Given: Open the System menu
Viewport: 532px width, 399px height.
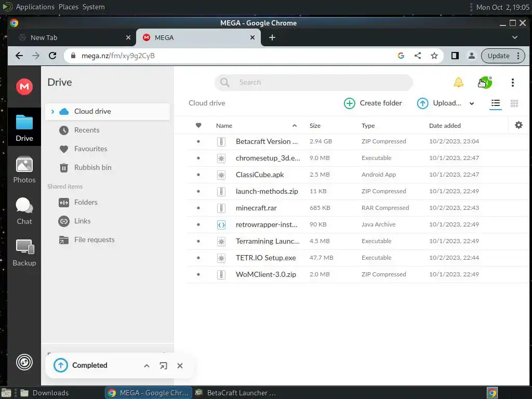Looking at the screenshot, I should pyautogui.click(x=94, y=7).
